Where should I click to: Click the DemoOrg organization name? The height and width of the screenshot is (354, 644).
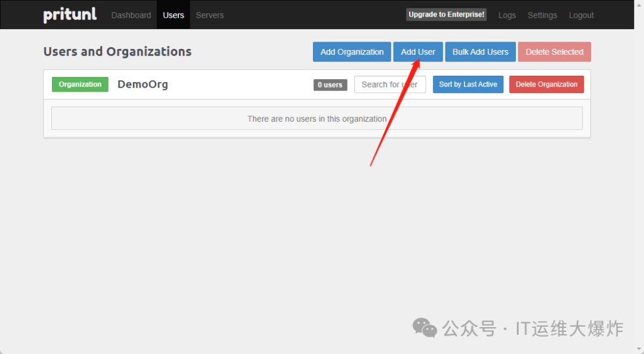tap(143, 84)
